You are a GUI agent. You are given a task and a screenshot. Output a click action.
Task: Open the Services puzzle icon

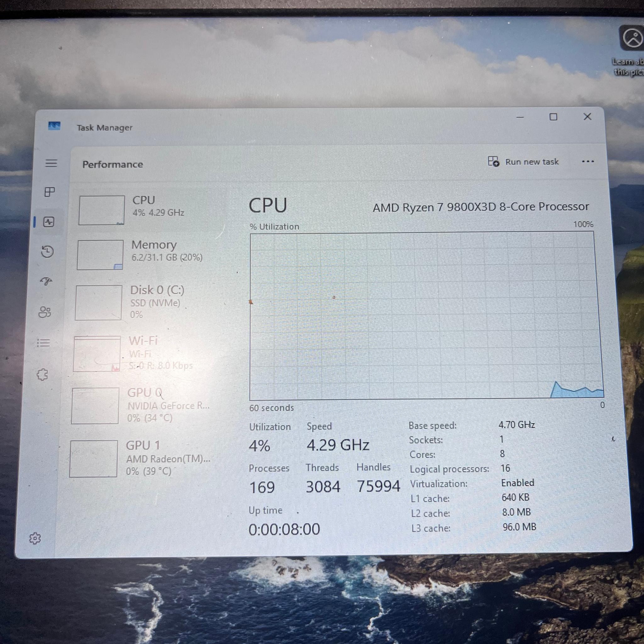click(x=42, y=375)
